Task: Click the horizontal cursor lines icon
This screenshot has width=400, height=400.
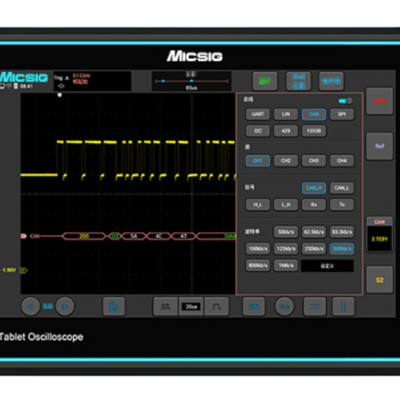Action: click(x=315, y=306)
